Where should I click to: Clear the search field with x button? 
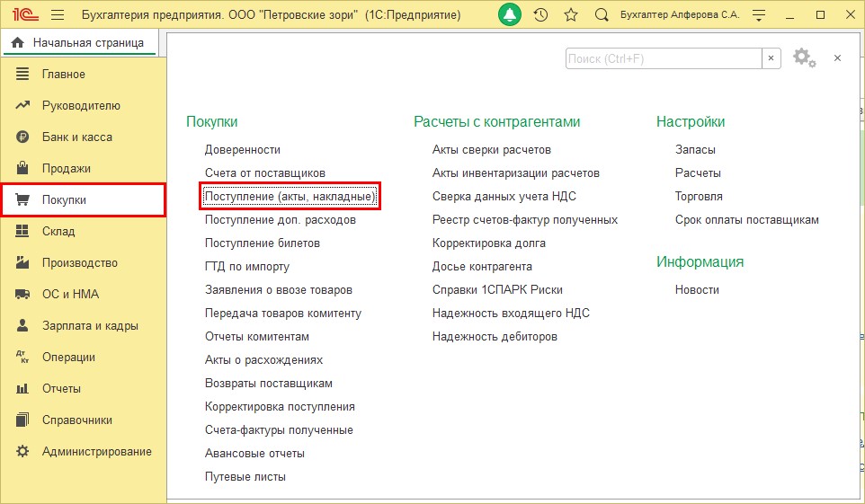click(771, 58)
